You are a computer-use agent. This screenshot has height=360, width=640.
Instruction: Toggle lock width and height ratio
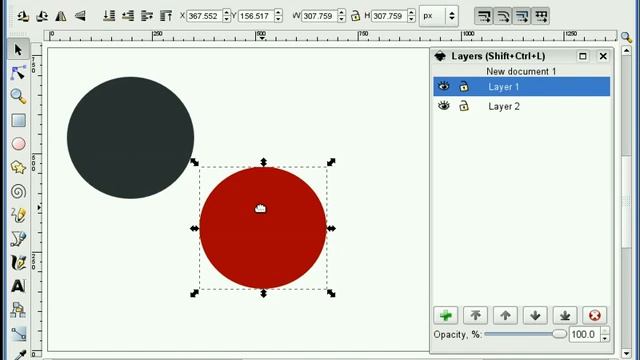point(355,16)
